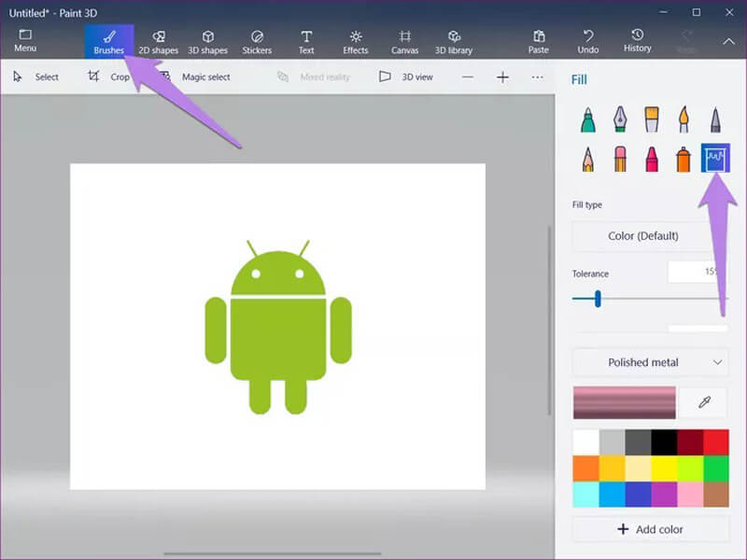Viewport: 747px width, 560px height.
Task: Choose the green color swatch
Action: pyautogui.click(x=716, y=469)
